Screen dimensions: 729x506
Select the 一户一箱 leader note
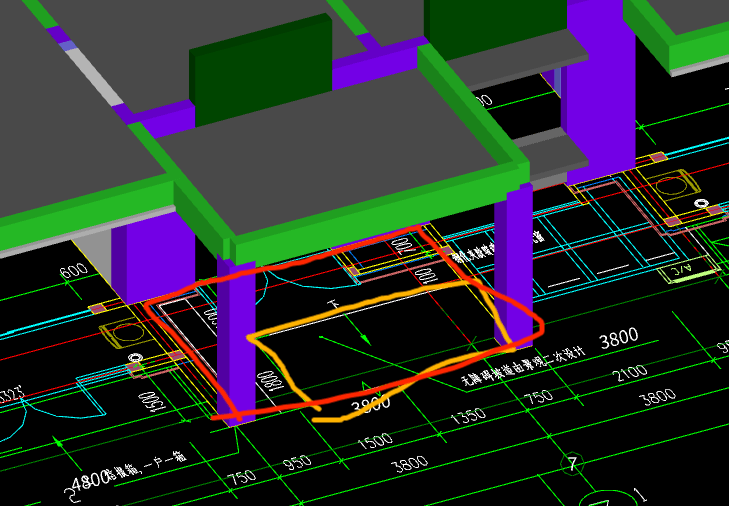coord(147,465)
